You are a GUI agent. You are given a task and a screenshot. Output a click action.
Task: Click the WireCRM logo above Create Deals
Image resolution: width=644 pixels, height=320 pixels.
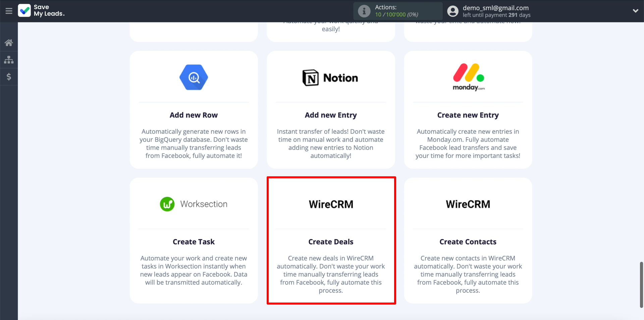331,204
